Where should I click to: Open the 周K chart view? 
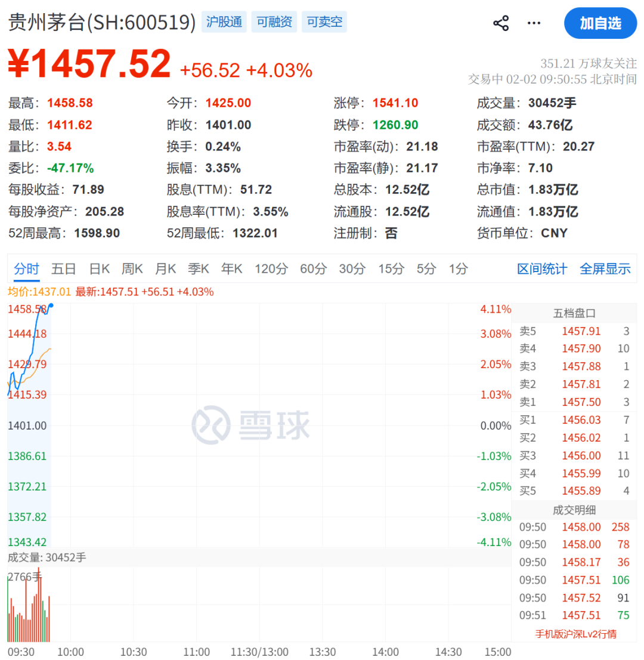(132, 269)
